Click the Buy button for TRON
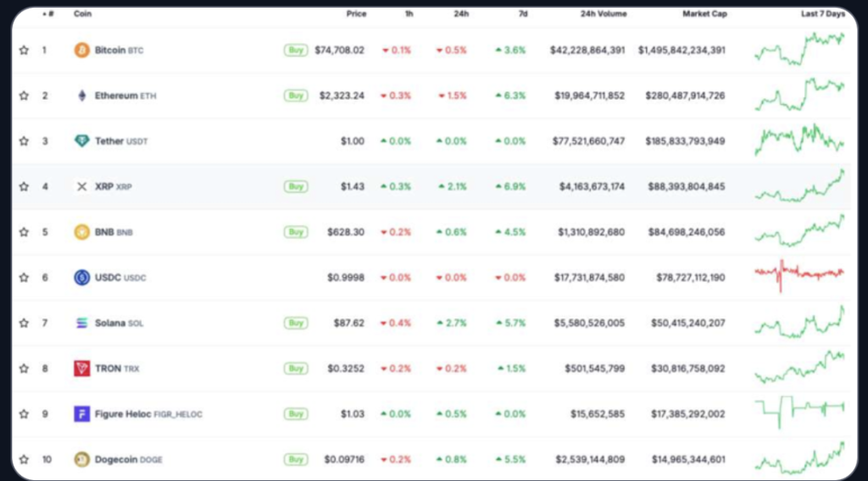The height and width of the screenshot is (481, 868). 296,368
